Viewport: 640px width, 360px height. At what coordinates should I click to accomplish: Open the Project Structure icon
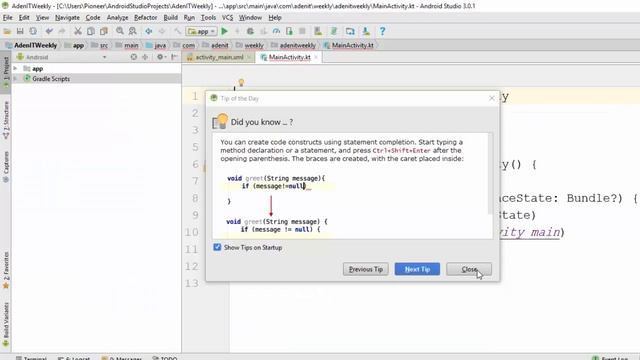(350, 31)
